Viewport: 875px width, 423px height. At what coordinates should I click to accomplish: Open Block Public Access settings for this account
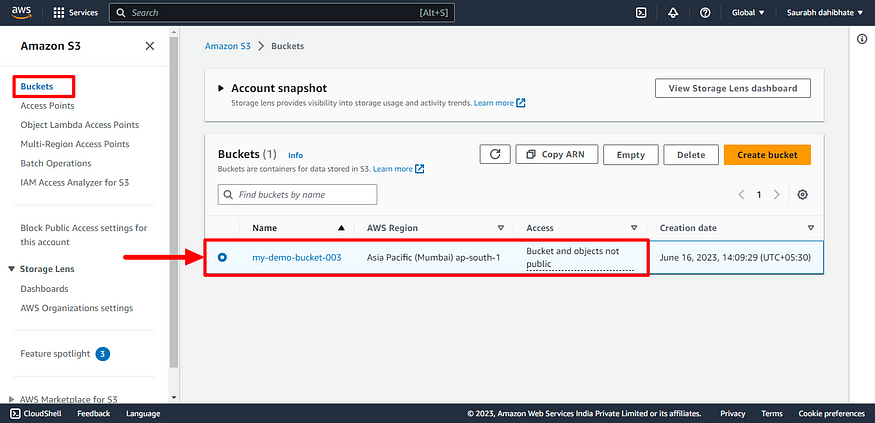click(x=84, y=235)
